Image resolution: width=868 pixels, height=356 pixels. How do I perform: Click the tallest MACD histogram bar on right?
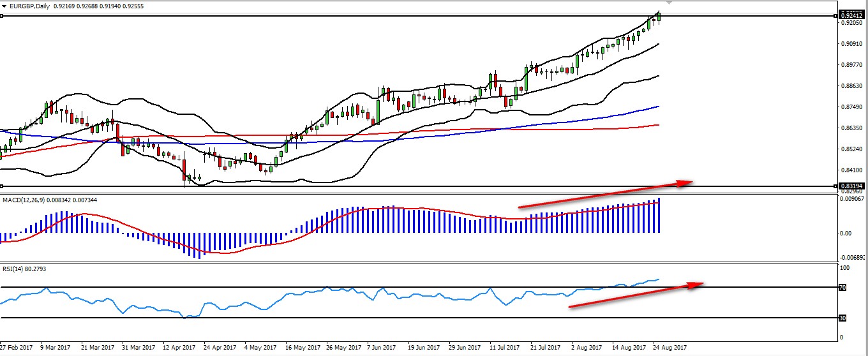pyautogui.click(x=659, y=216)
